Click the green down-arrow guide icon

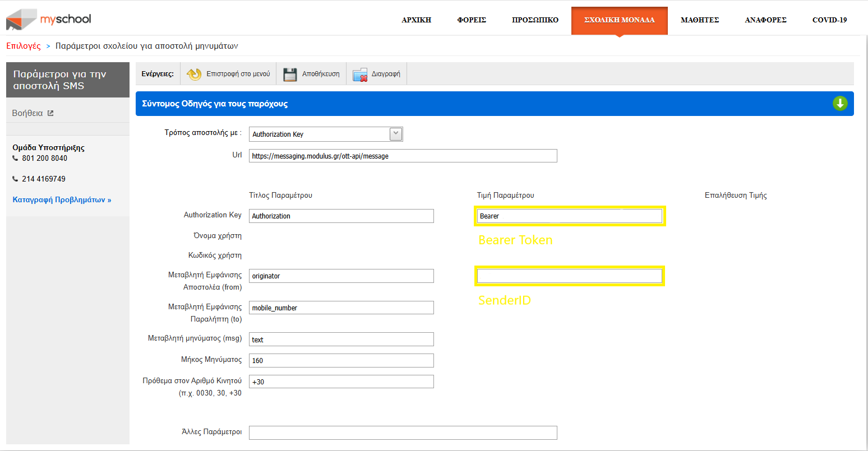click(839, 104)
